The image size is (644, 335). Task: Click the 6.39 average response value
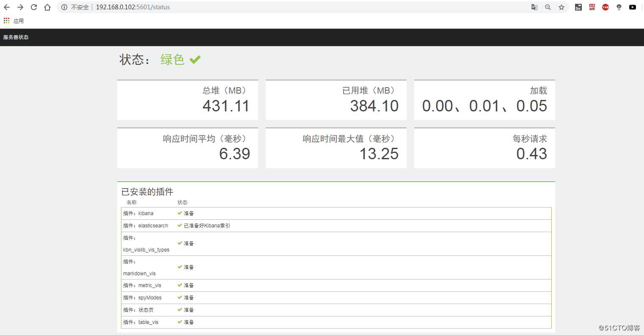235,154
